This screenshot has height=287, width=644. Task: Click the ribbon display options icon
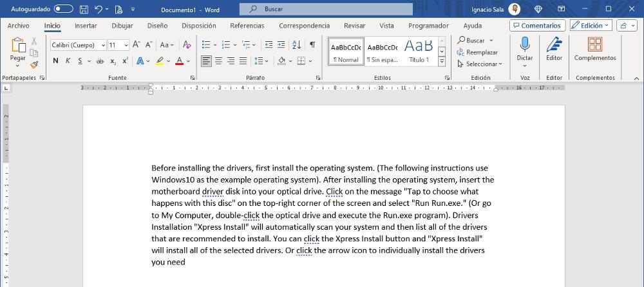(x=561, y=9)
